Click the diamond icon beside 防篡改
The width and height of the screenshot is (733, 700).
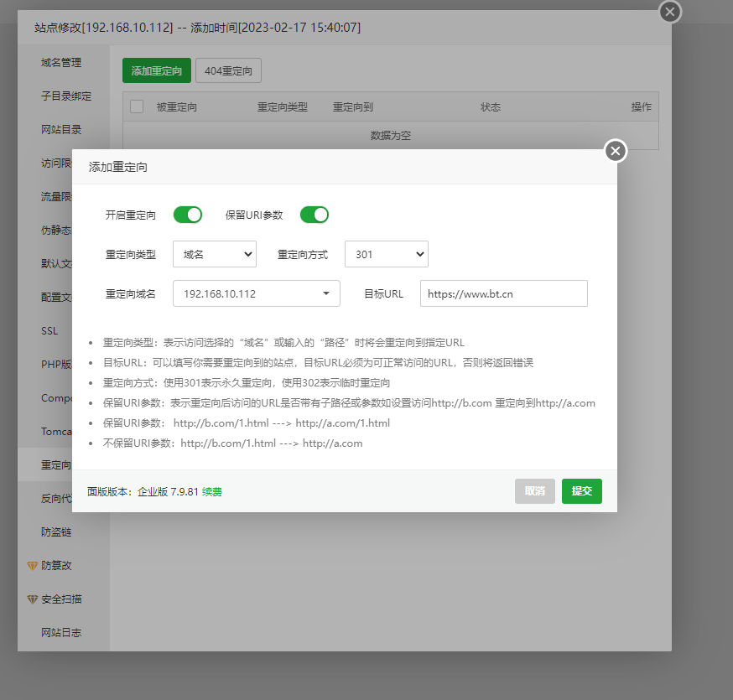33,566
